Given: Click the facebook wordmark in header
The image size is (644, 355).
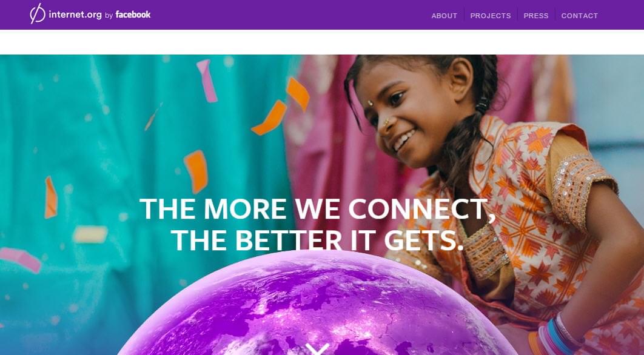Looking at the screenshot, I should point(133,15).
